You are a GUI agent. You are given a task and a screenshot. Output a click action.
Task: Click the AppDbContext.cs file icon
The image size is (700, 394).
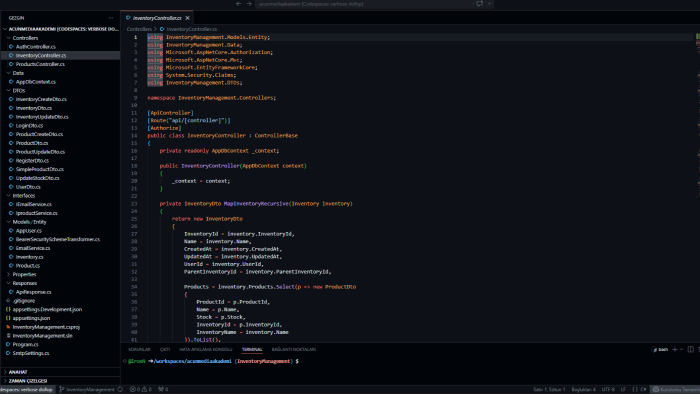pyautogui.click(x=11, y=82)
